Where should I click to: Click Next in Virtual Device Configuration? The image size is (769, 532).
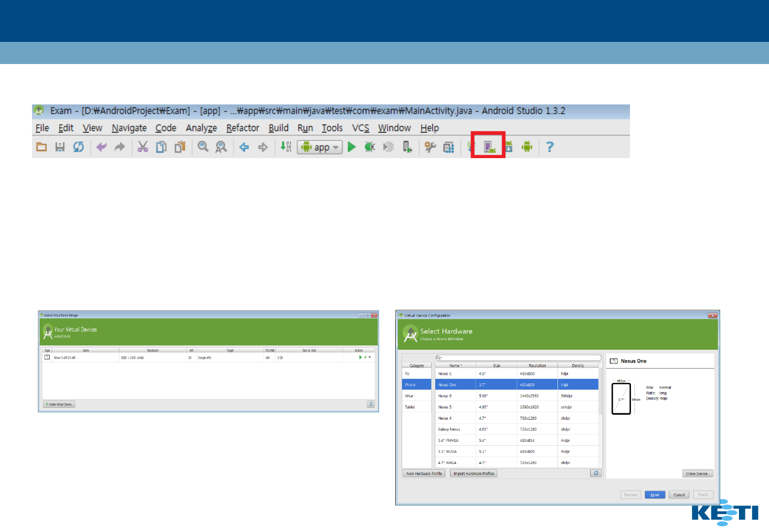pyautogui.click(x=655, y=495)
